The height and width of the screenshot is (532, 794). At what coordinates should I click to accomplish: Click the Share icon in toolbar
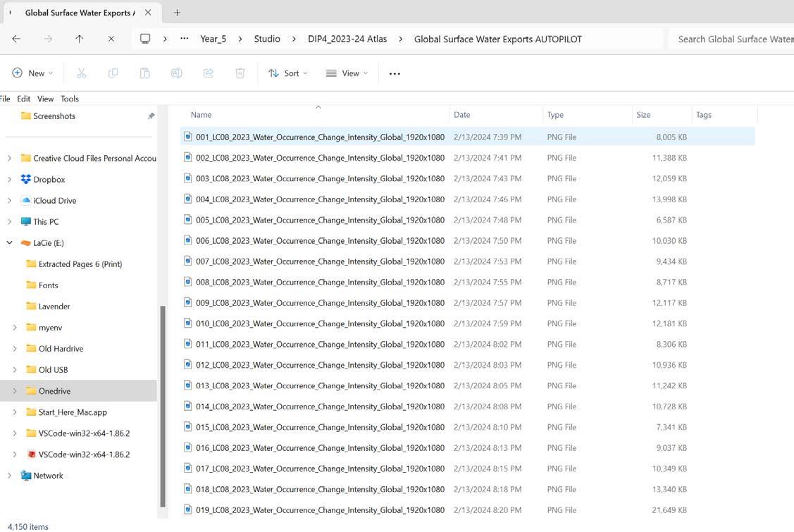tap(208, 73)
